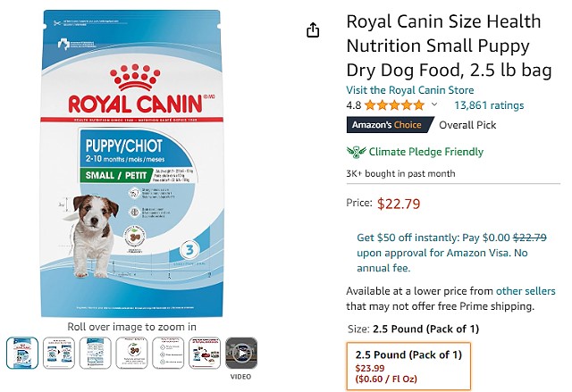This screenshot has width=572, height=392.
Task: Open the 13,861 ratings link
Action: [x=489, y=105]
